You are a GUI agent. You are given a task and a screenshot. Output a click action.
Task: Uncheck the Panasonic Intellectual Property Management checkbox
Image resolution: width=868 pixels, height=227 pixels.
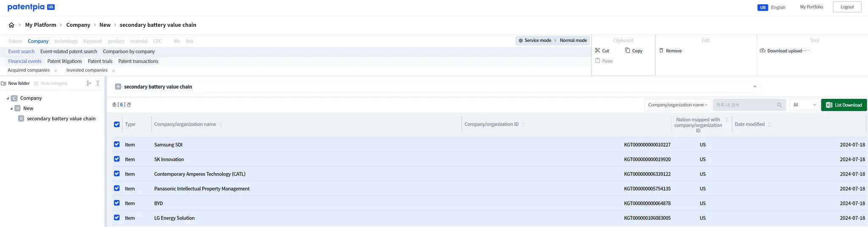[117, 188]
